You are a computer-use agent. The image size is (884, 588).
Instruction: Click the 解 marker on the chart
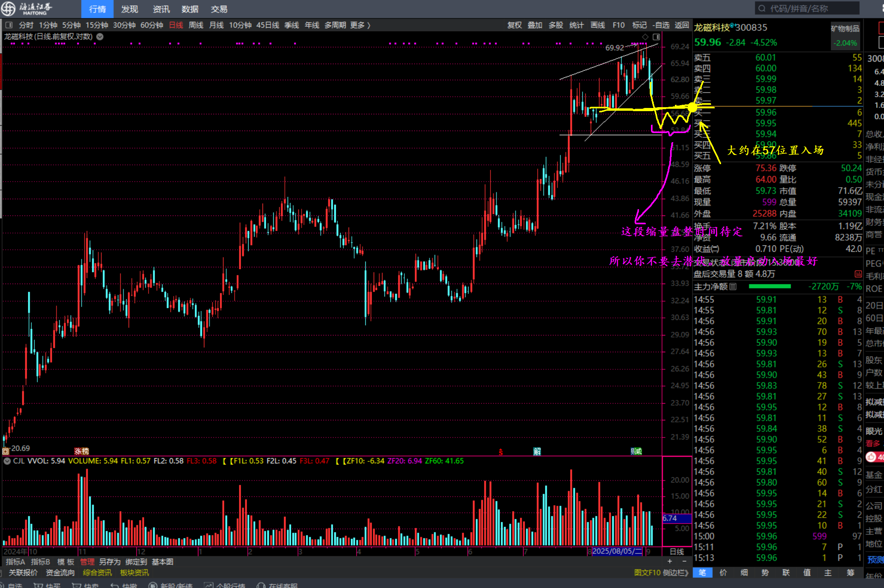pyautogui.click(x=537, y=451)
